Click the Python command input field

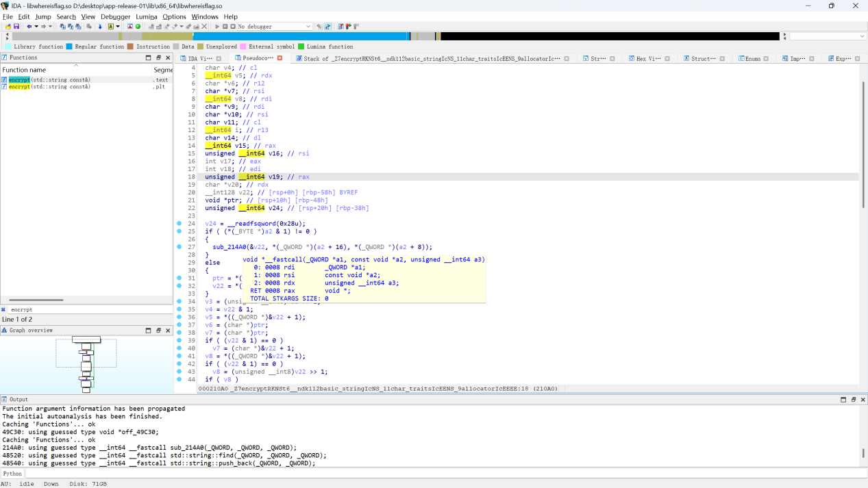click(445, 474)
